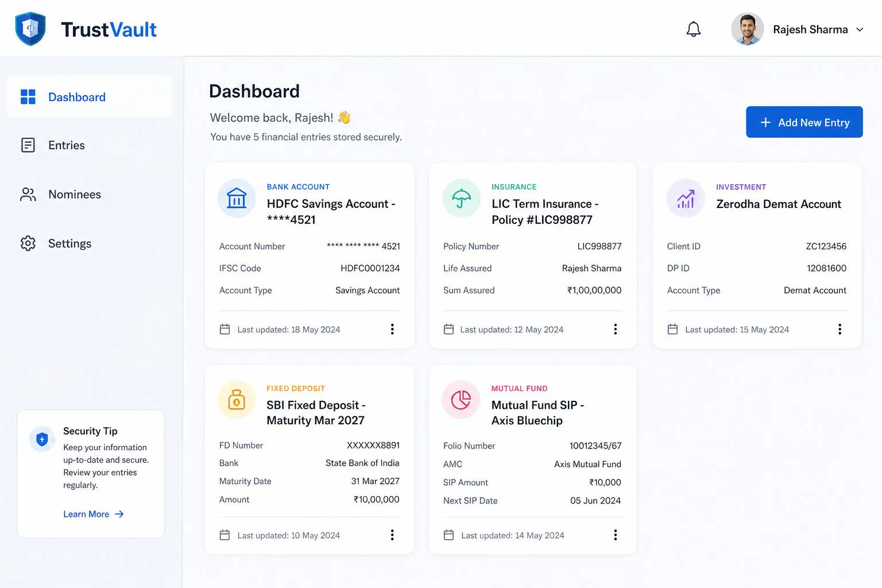Viewport: 882px width, 588px height.
Task: Open more options for HDFC Savings Account
Action: pos(392,329)
